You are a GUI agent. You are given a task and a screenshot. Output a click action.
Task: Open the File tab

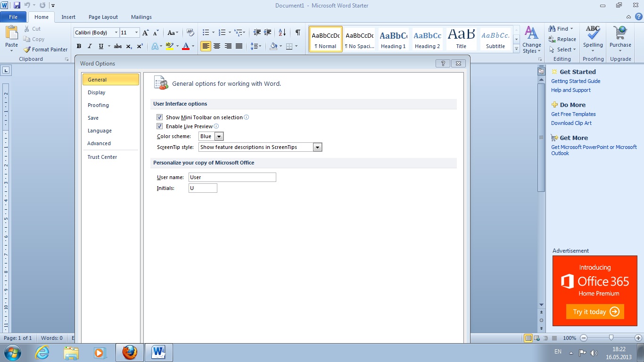13,17
